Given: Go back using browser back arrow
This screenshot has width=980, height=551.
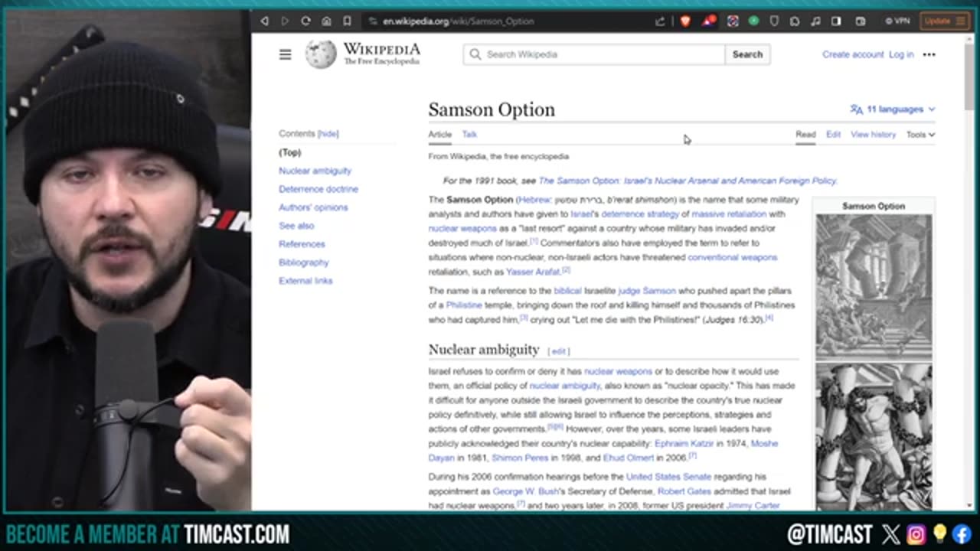Looking at the screenshot, I should [x=264, y=21].
